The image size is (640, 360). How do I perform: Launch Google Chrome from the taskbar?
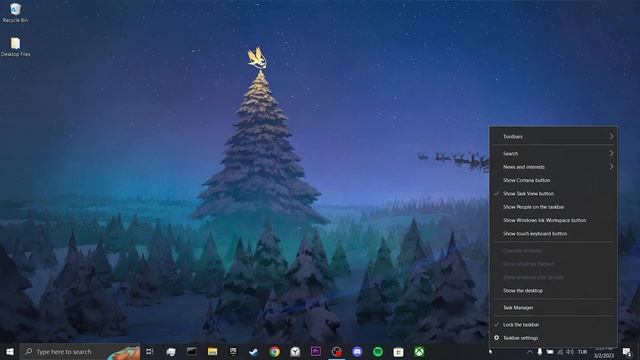pos(275,351)
